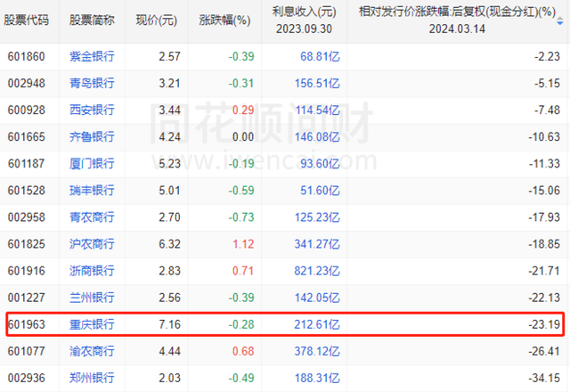Select stock code 002936
Image resolution: width=570 pixels, height=392 pixels.
coord(26,378)
